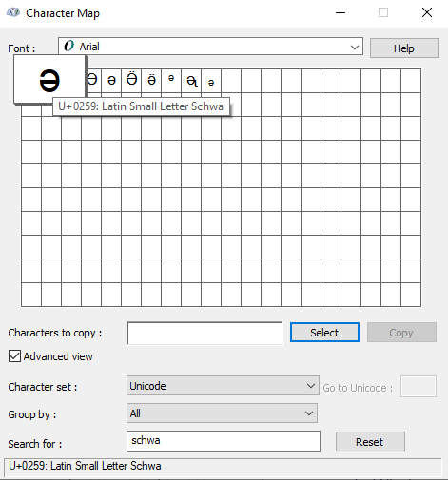This screenshot has width=448, height=480.
Task: Open the Group by All dropdown
Action: click(x=222, y=413)
